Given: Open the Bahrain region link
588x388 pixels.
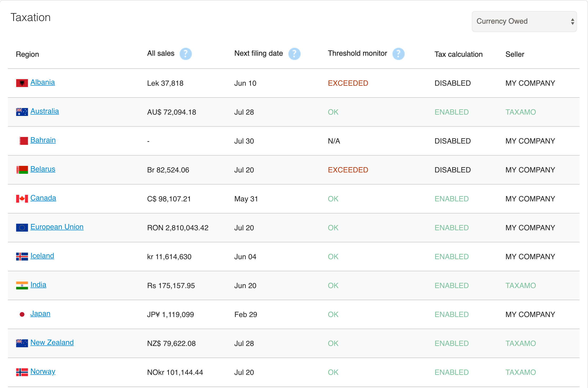Looking at the screenshot, I should pyautogui.click(x=43, y=140).
